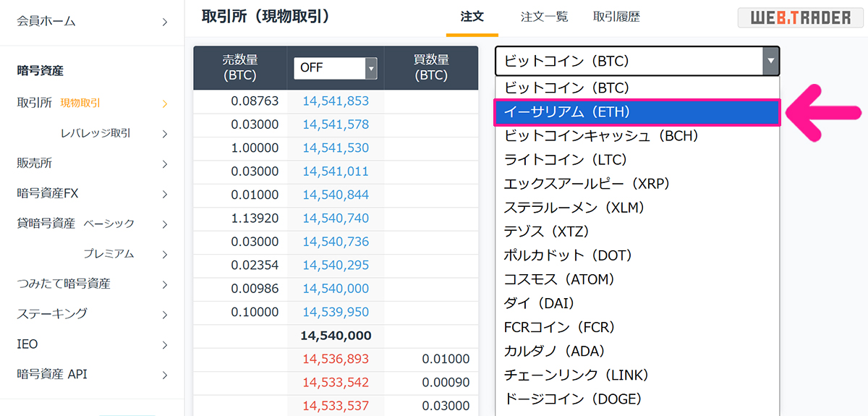Click chevron arrow beside 暗号資産FX
The image size is (868, 416).
click(x=165, y=194)
